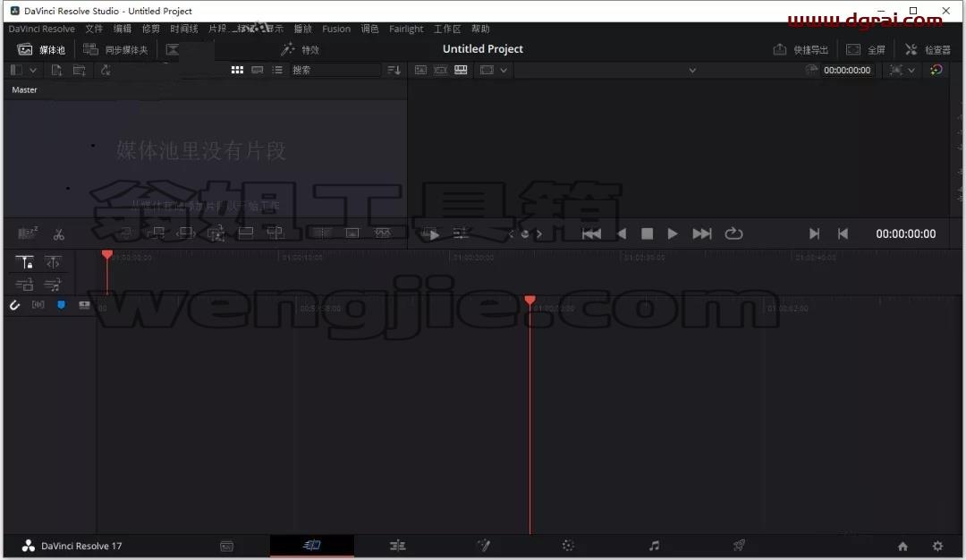Play the timeline in reverse
966x560 pixels.
click(x=622, y=234)
